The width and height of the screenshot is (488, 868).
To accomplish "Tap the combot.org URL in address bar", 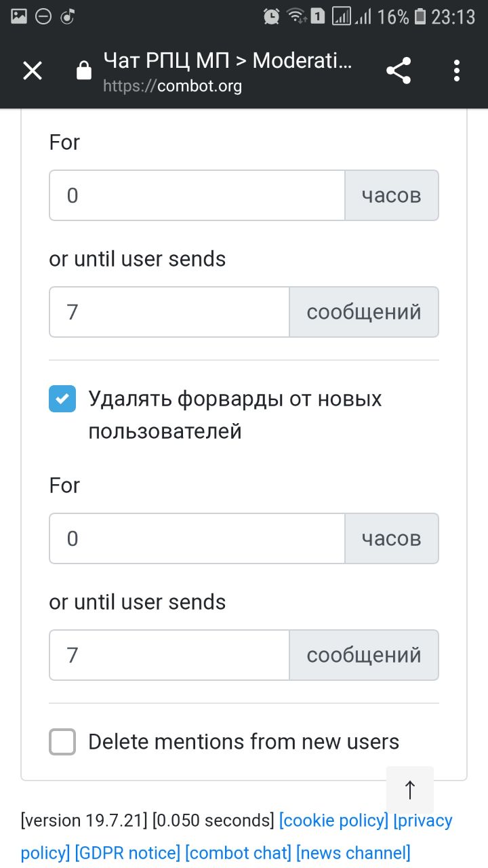I will tap(172, 87).
